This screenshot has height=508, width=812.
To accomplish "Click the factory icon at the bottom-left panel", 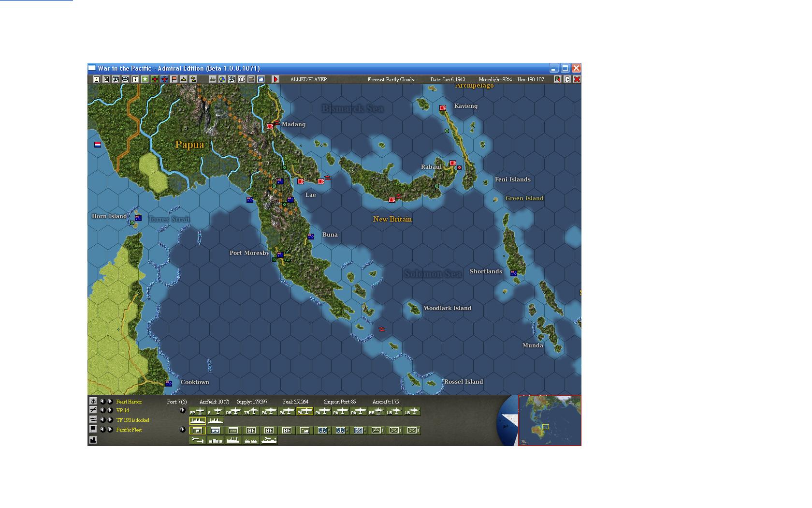I will pyautogui.click(x=93, y=440).
